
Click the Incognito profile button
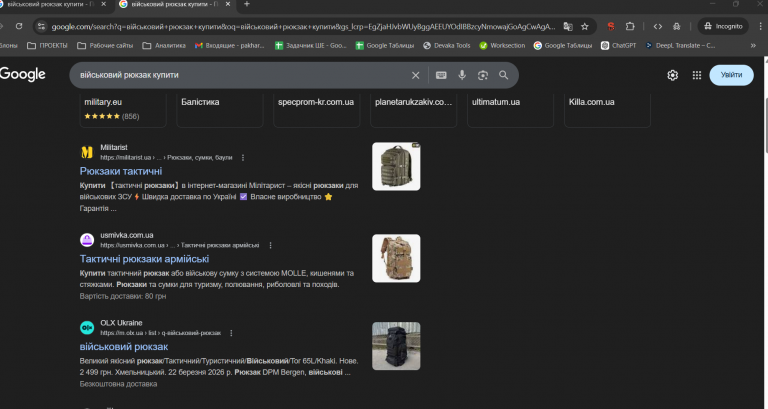pos(723,26)
